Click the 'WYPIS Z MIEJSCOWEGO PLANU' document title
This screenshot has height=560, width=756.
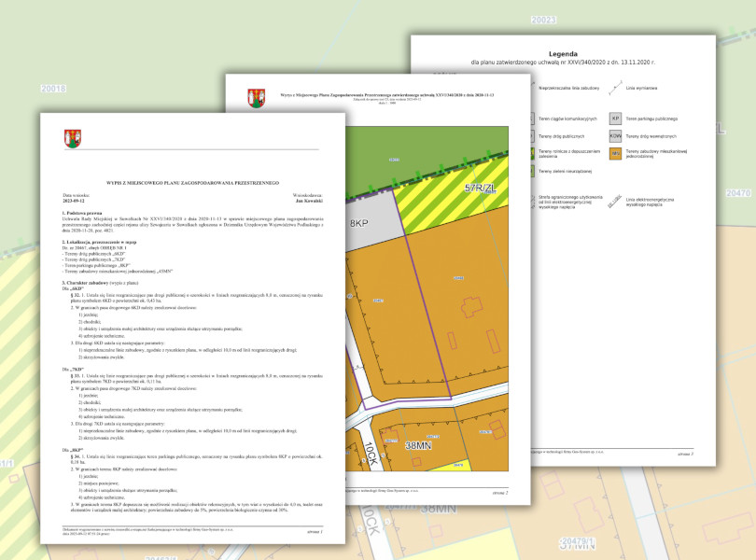(x=192, y=183)
